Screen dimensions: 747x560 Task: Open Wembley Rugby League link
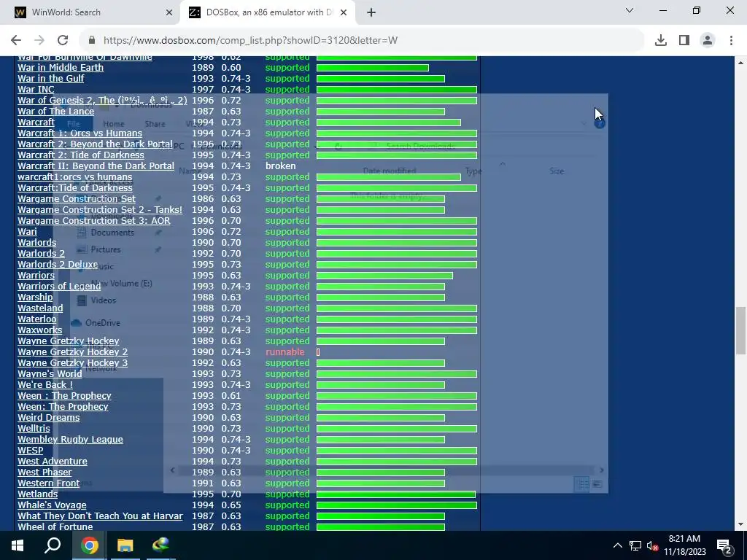[x=71, y=440]
